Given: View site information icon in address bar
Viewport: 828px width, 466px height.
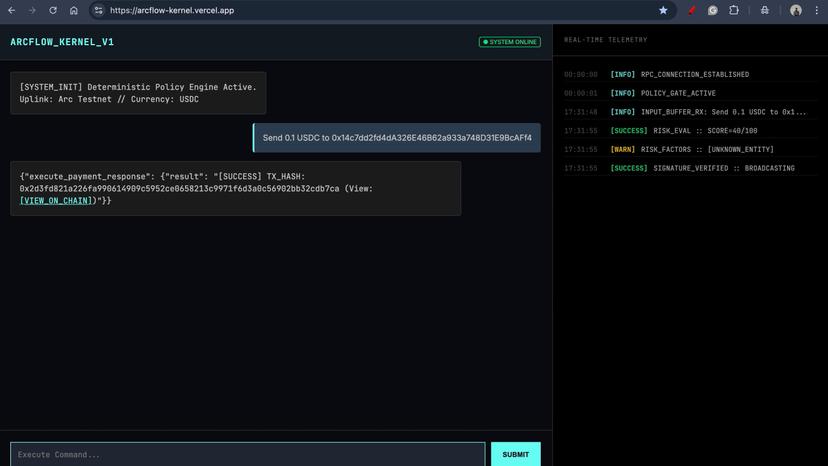Looking at the screenshot, I should pyautogui.click(x=99, y=11).
